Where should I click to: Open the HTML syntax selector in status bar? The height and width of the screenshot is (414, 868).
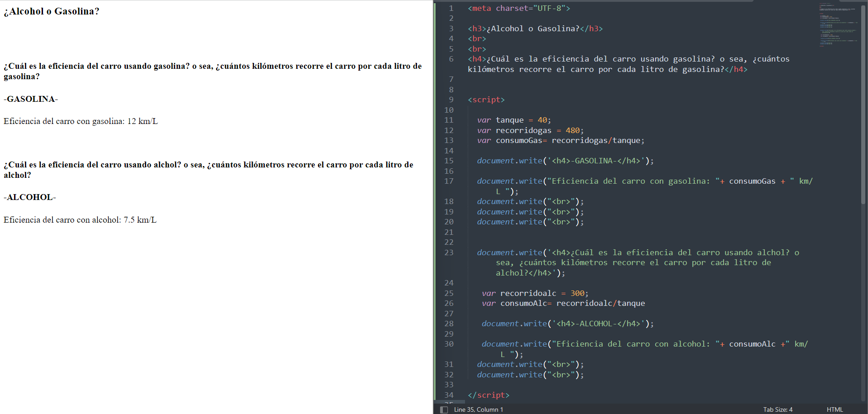click(834, 409)
